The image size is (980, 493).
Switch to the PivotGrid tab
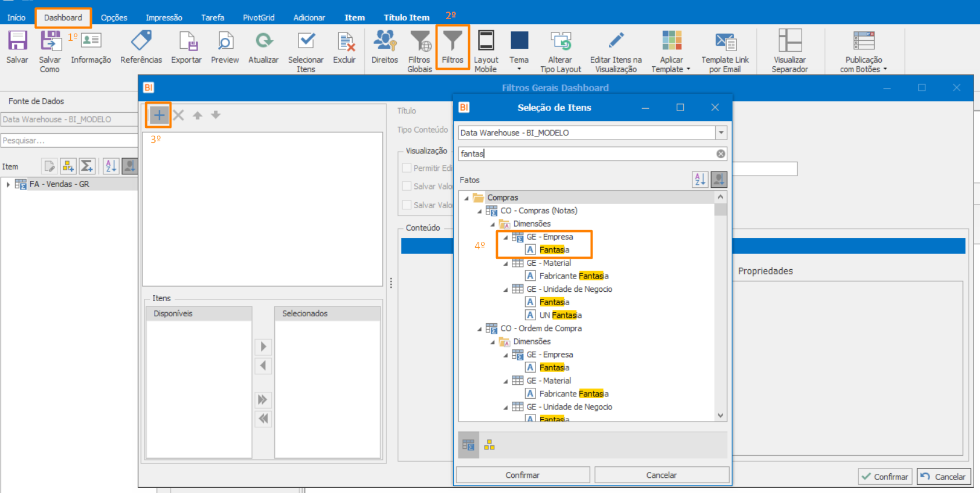tap(259, 17)
